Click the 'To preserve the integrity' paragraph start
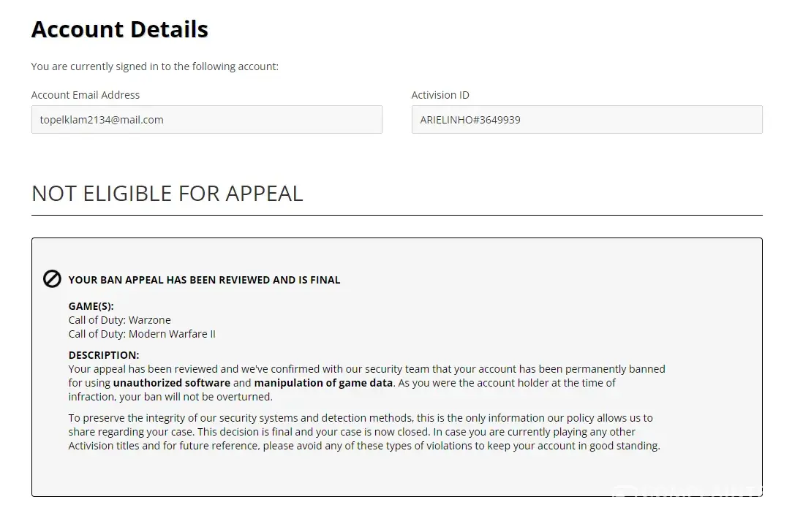The height and width of the screenshot is (532, 803). [132, 418]
